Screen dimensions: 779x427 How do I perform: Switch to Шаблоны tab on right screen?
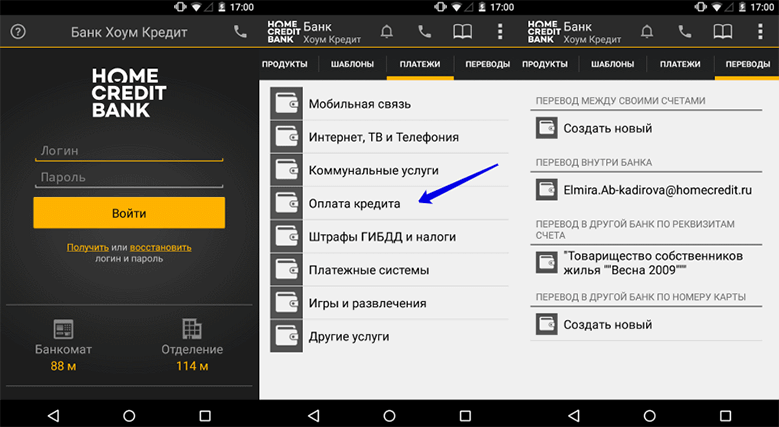point(613,64)
